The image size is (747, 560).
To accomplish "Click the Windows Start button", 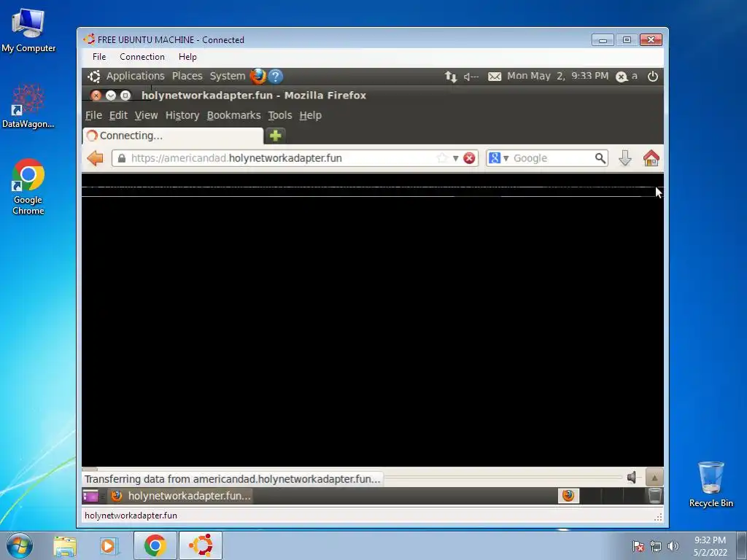I will click(x=20, y=545).
